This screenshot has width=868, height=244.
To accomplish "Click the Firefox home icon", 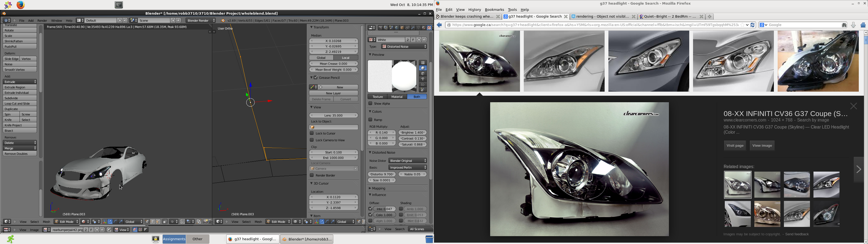I will (863, 25).
